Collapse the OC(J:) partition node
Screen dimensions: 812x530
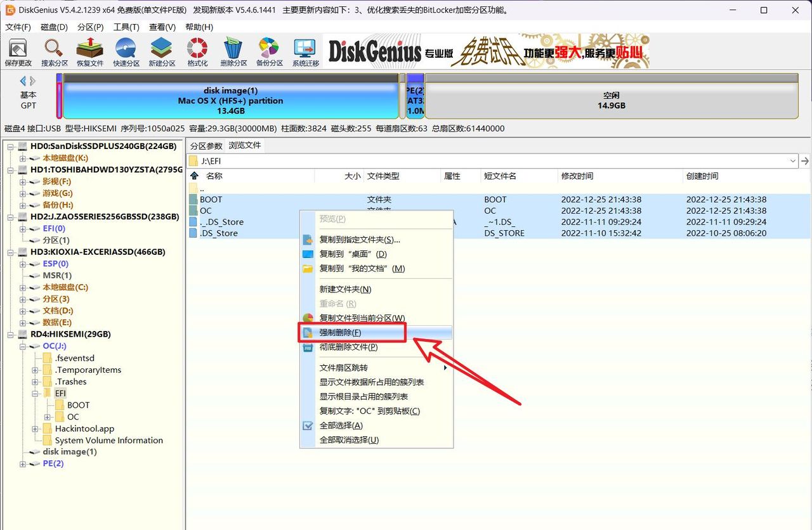[23, 346]
